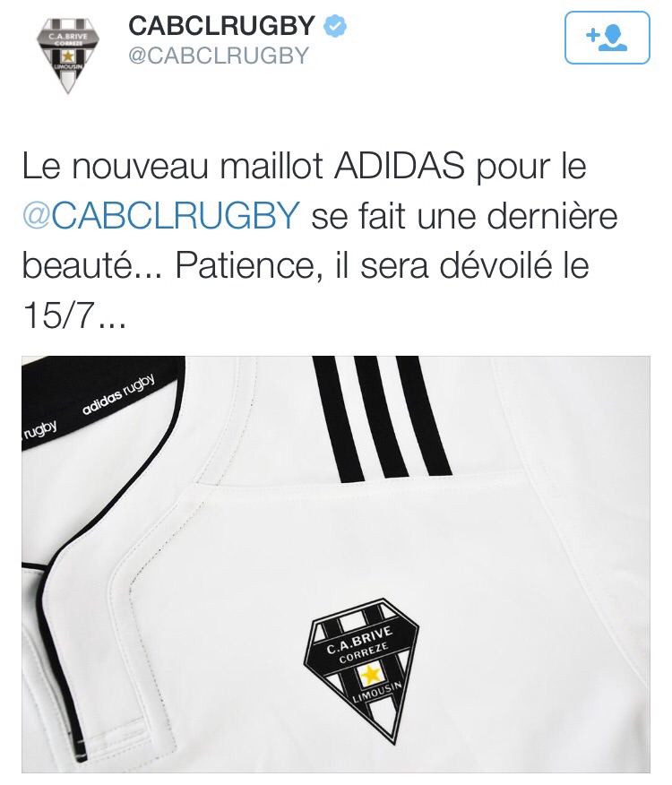Click the person silhouette in follow button
This screenshot has height=785, width=672.
[614, 39]
